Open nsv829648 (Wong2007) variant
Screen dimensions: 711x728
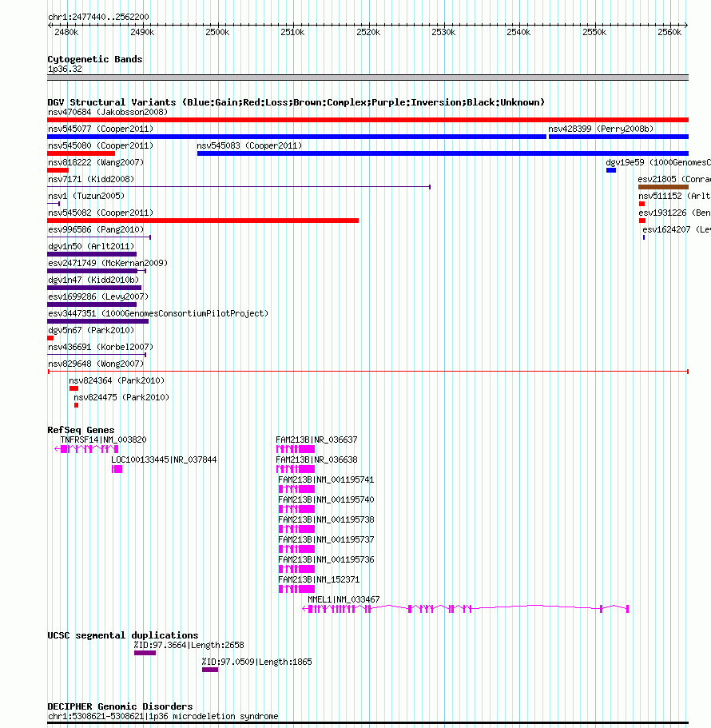tap(96, 364)
